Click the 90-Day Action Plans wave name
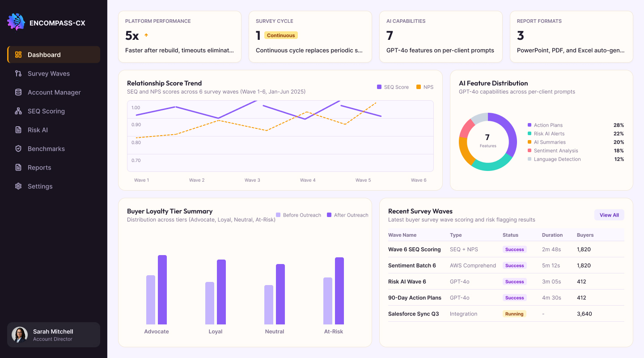The height and width of the screenshot is (358, 644). click(415, 298)
